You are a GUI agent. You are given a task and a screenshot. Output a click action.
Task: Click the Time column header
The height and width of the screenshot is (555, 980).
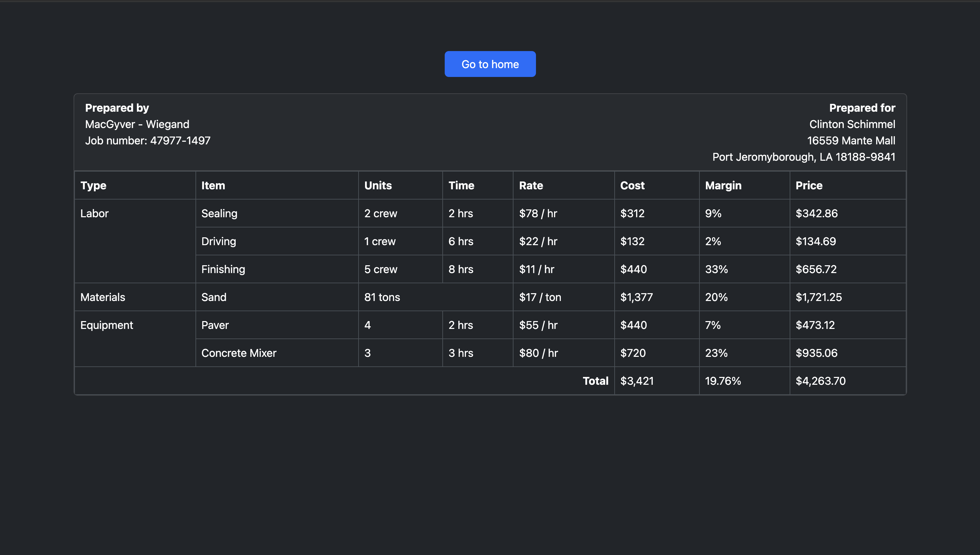tap(478, 186)
